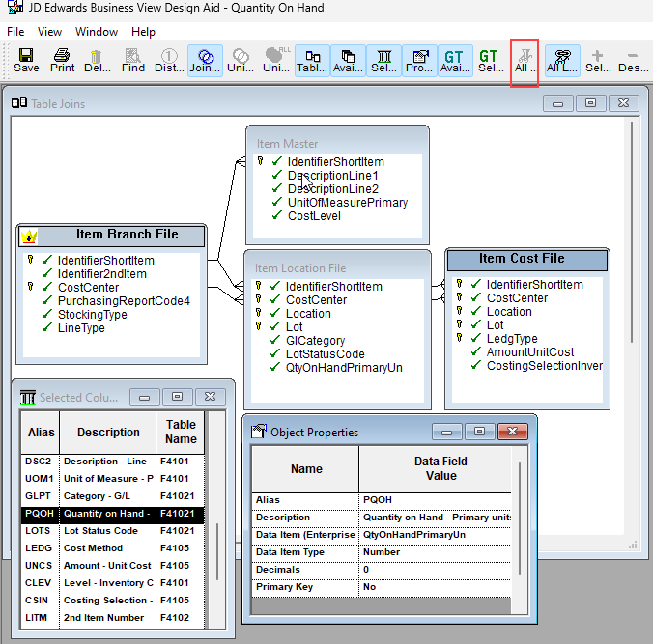Select the GLPT Category - G/L row
653x644 pixels.
[x=112, y=496]
